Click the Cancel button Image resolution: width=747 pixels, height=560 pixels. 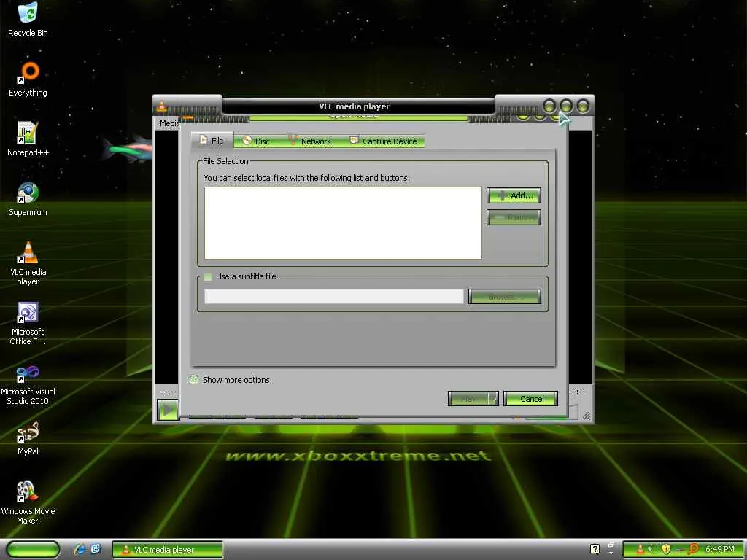(x=531, y=399)
